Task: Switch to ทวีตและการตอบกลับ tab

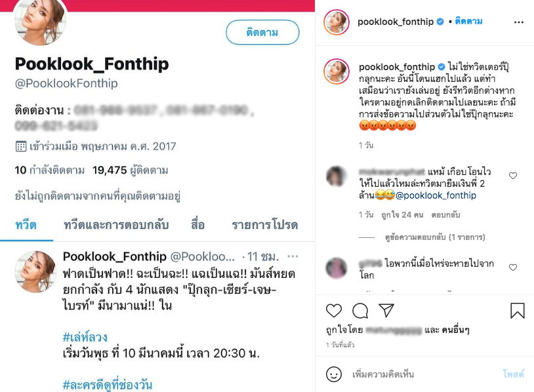Action: coord(116,225)
